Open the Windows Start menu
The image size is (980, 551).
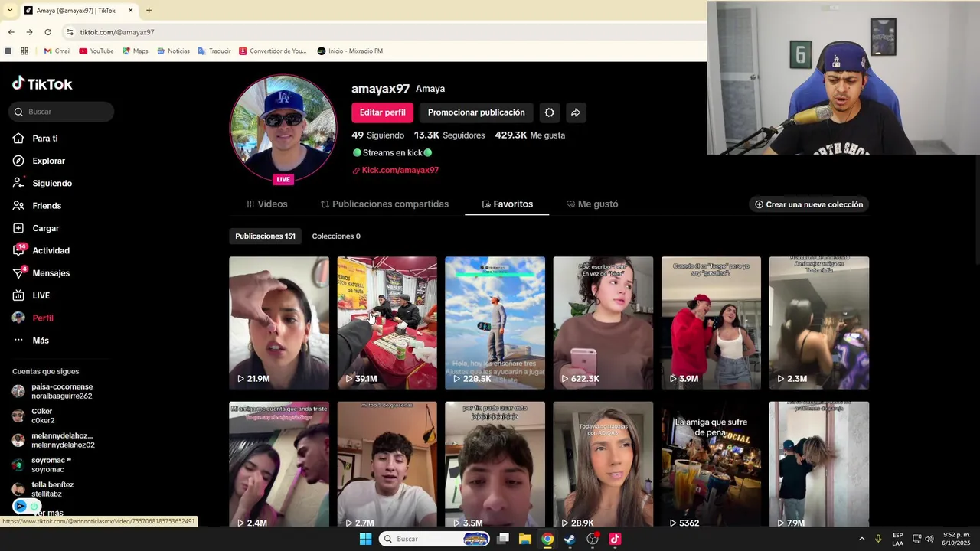click(365, 539)
